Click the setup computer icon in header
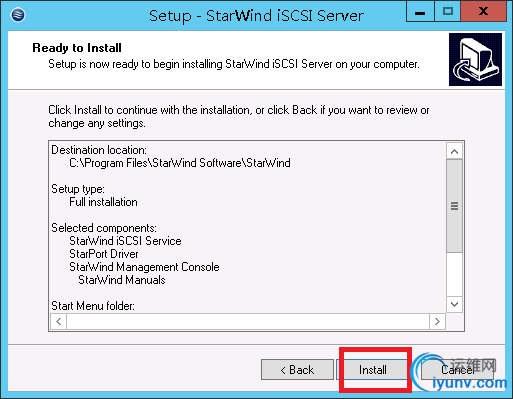This screenshot has height=399, width=513. tap(475, 59)
